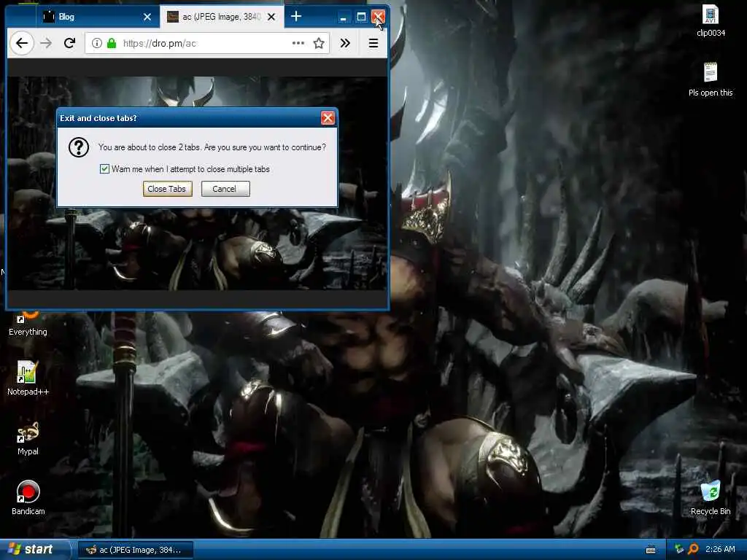
Task: Close the ac JPEG Image tab
Action: [271, 17]
